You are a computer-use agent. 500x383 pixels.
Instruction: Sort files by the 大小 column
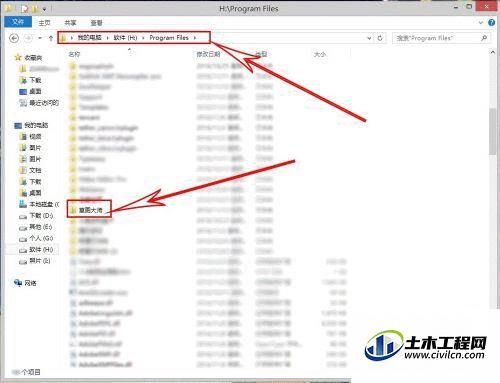tap(320, 54)
